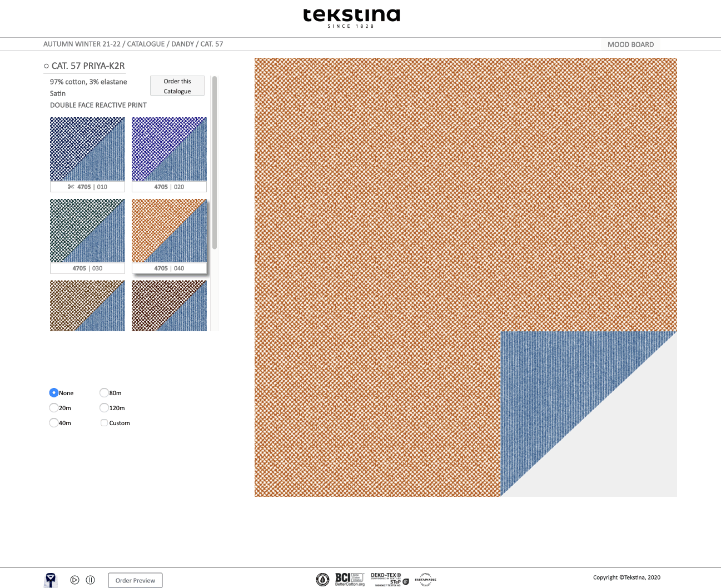The image size is (721, 588).
Task: Click the OEKO-TEX STeP certification logo
Action: pyautogui.click(x=389, y=579)
